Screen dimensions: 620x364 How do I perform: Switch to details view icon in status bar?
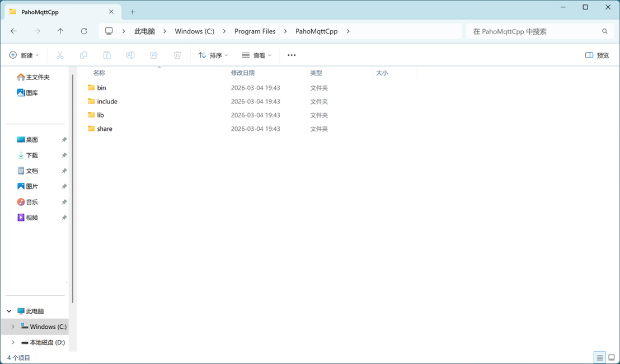click(600, 358)
